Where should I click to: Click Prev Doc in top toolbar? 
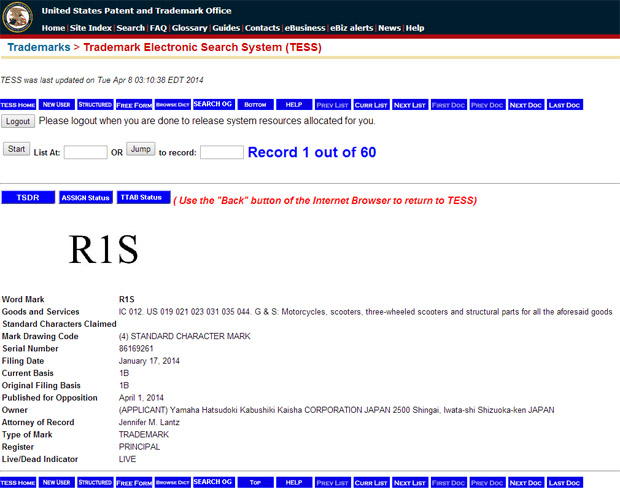tap(488, 105)
